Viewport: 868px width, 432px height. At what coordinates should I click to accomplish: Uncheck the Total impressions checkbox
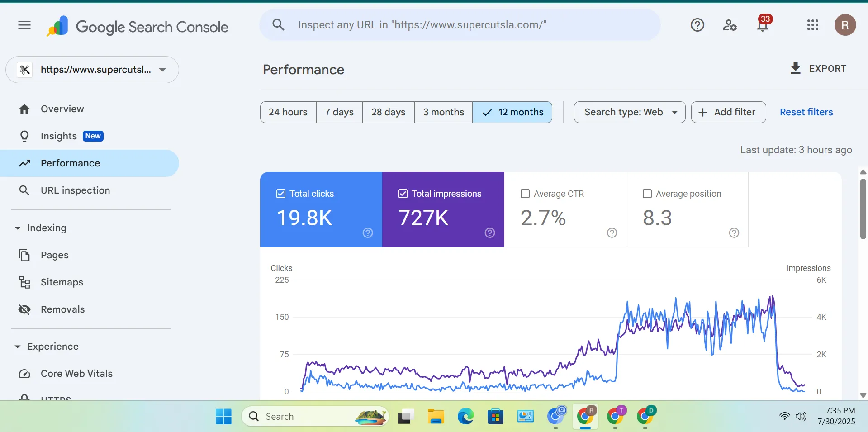click(403, 194)
